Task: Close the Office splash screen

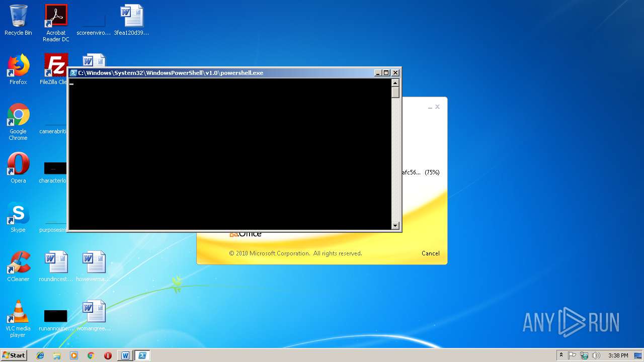Action: click(437, 107)
